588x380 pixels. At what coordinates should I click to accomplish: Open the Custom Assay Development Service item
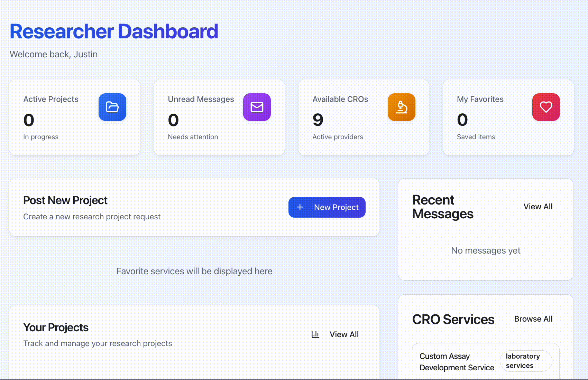point(457,362)
